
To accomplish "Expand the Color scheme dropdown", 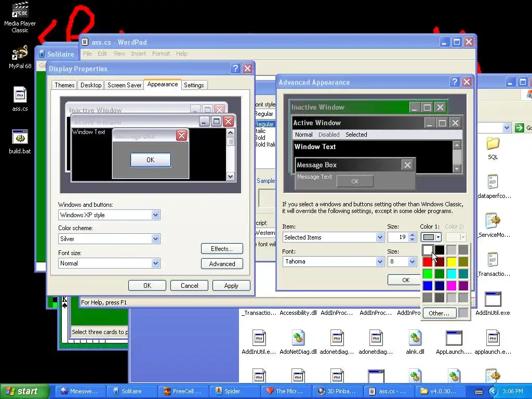I will (x=155, y=239).
